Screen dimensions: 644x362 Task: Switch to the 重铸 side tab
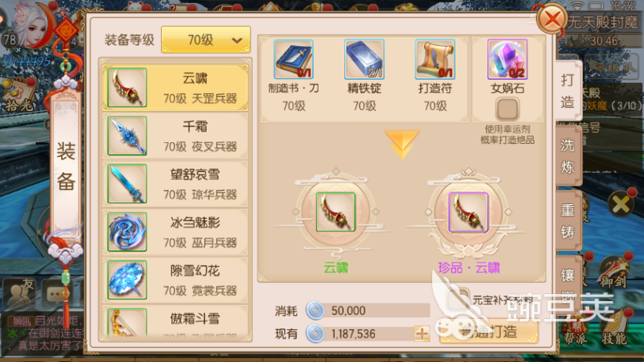pos(568,220)
